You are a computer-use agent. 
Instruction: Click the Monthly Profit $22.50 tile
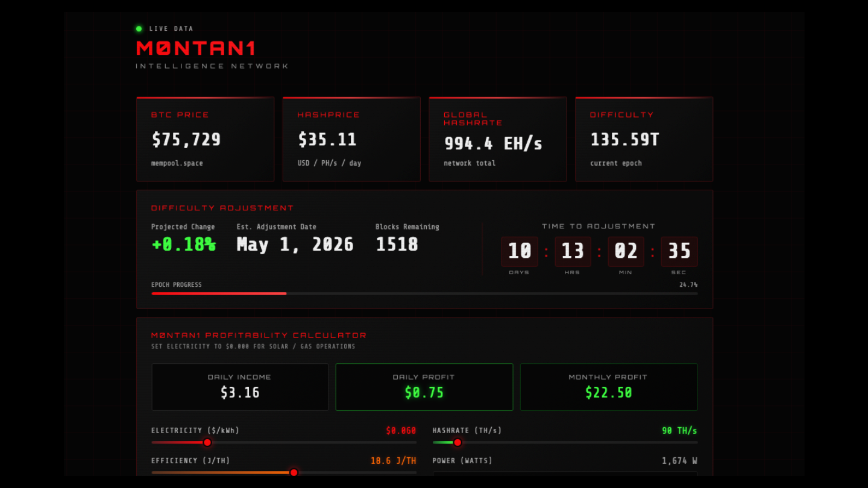click(609, 387)
